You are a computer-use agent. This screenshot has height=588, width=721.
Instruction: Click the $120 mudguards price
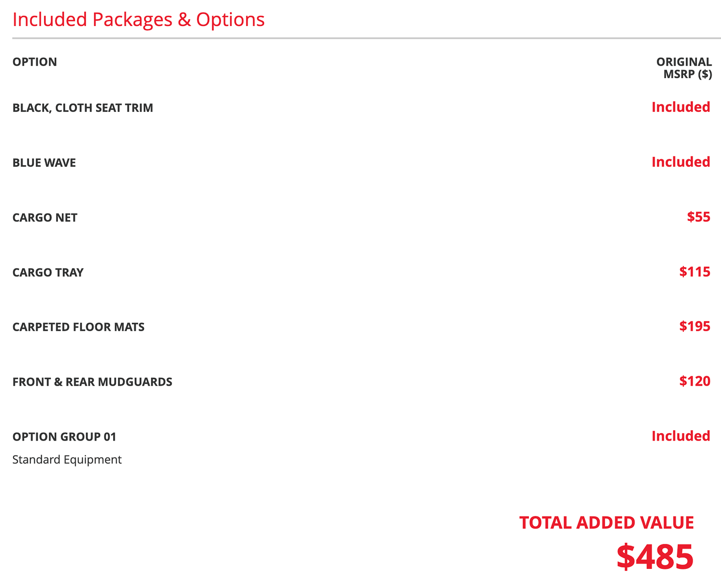pyautogui.click(x=695, y=381)
